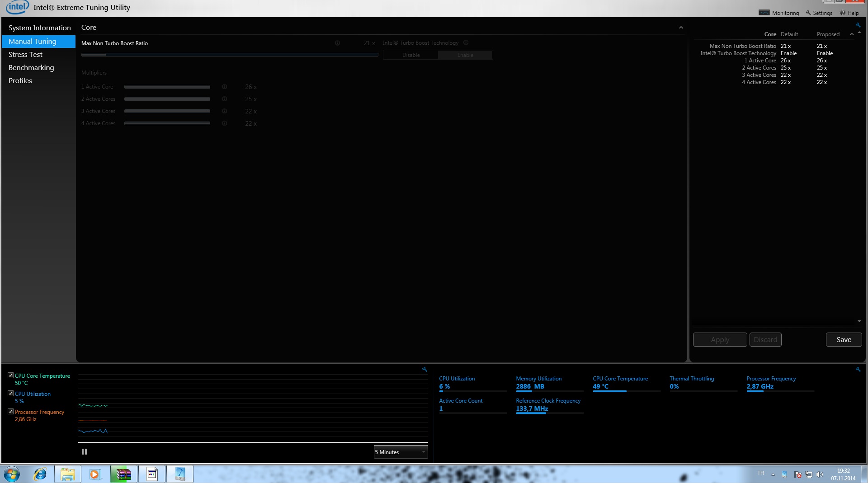Screen dimensions: 868x488
Task: Click the CPU Utilization monitor tile
Action: tap(473, 384)
